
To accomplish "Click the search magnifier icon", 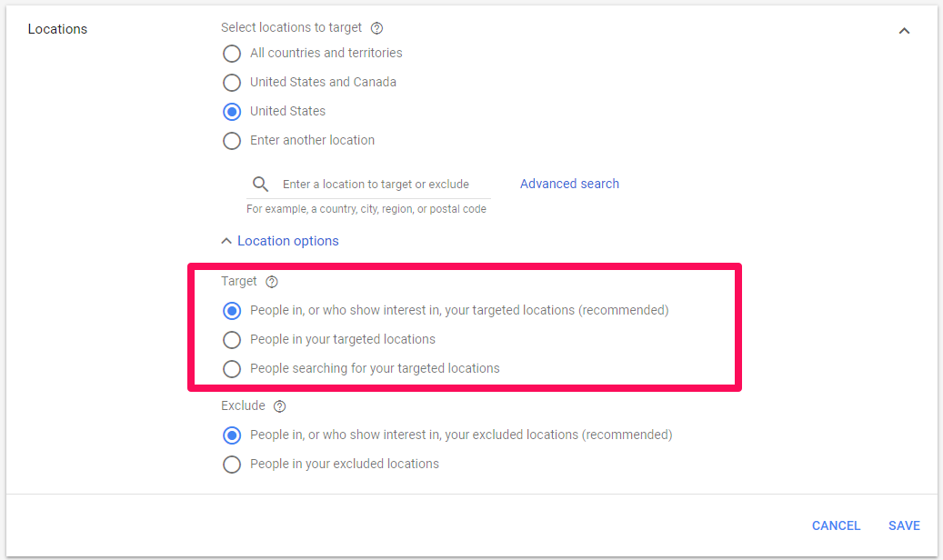I will pyautogui.click(x=261, y=185).
